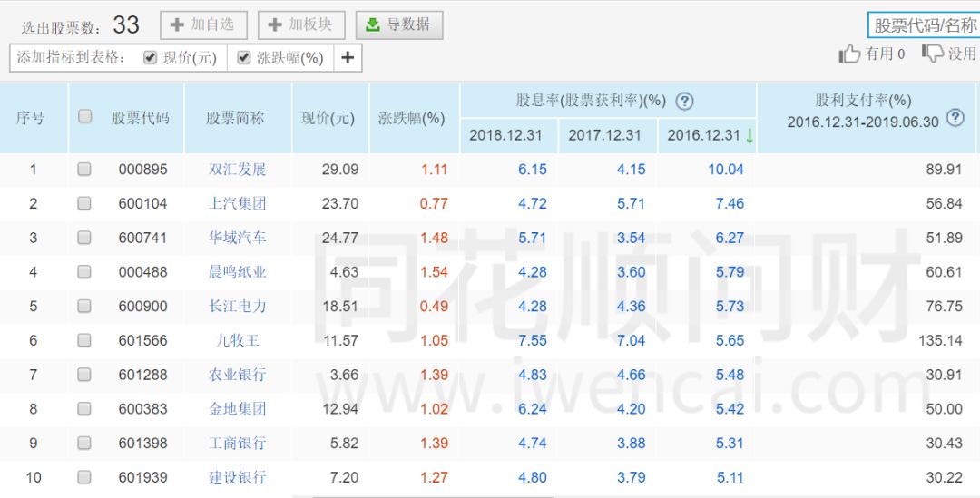
Task: Open the 工商银行 stock link
Action: pyautogui.click(x=238, y=444)
